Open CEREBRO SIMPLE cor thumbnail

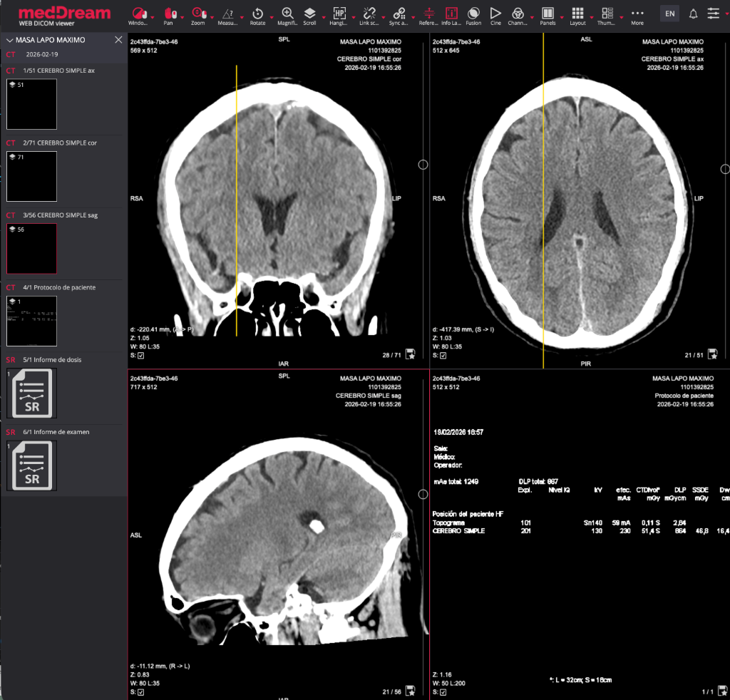coord(31,176)
